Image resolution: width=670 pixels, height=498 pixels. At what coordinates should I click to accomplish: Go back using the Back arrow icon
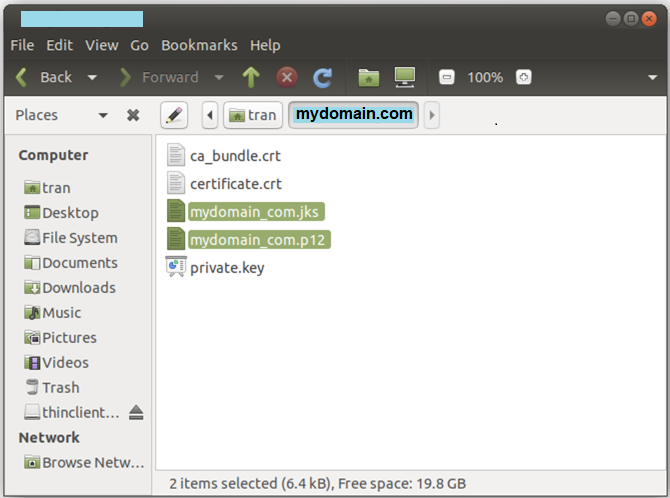click(21, 78)
